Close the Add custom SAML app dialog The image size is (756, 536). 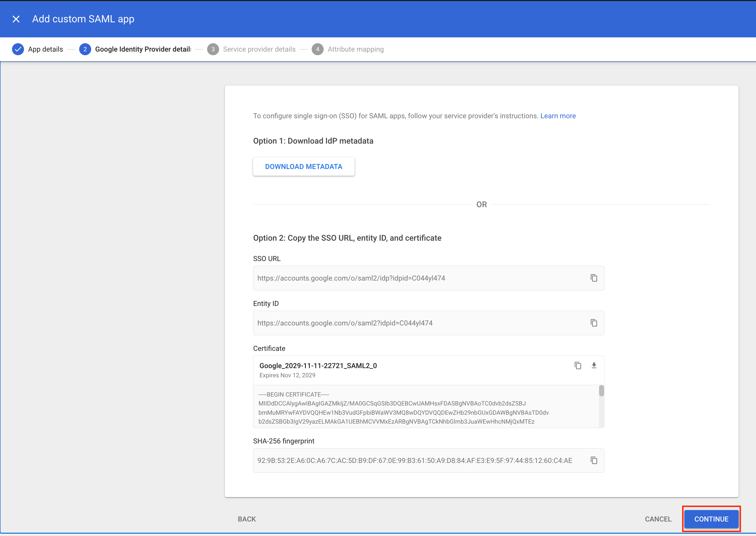[16, 19]
